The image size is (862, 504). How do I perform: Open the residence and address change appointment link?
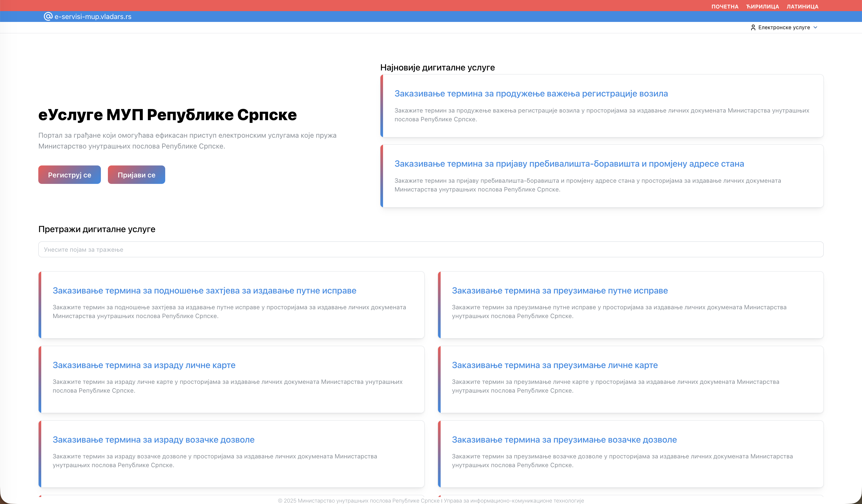pyautogui.click(x=569, y=163)
